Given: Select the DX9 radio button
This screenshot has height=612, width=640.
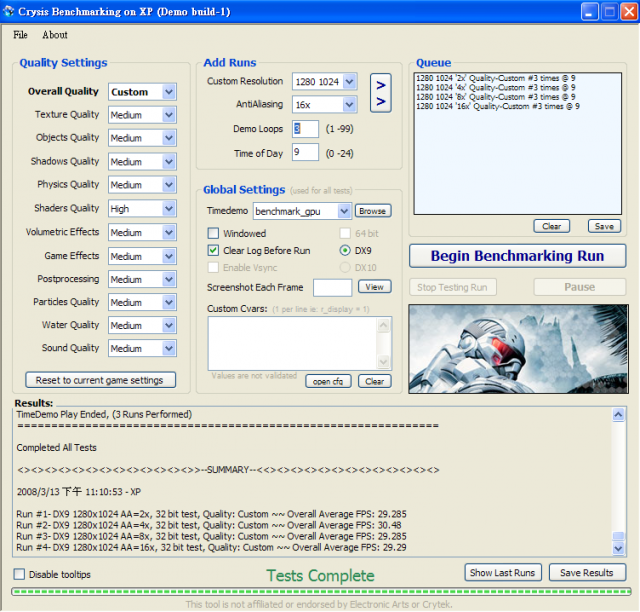Looking at the screenshot, I should [x=345, y=250].
